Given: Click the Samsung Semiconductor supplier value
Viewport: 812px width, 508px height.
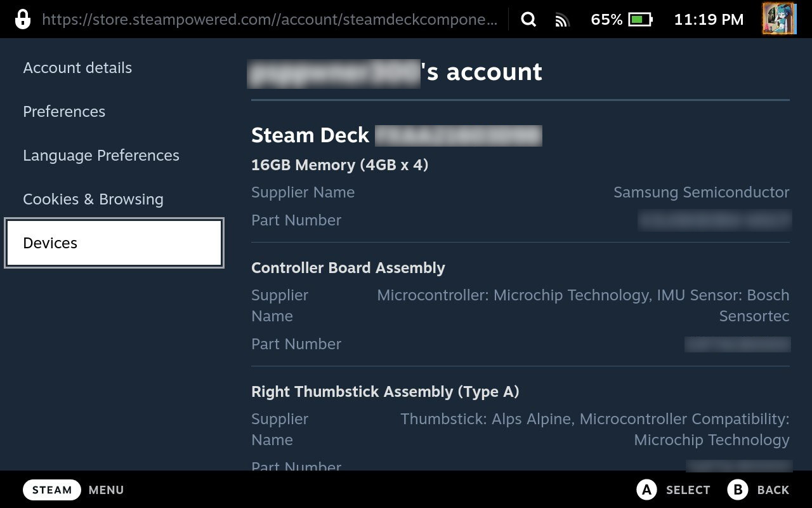Looking at the screenshot, I should click(x=702, y=192).
